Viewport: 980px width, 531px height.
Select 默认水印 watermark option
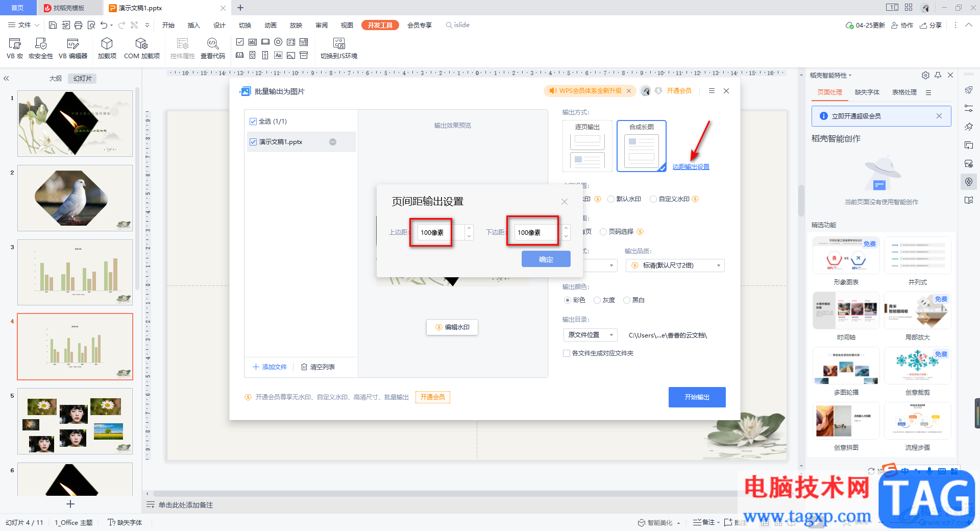(611, 199)
